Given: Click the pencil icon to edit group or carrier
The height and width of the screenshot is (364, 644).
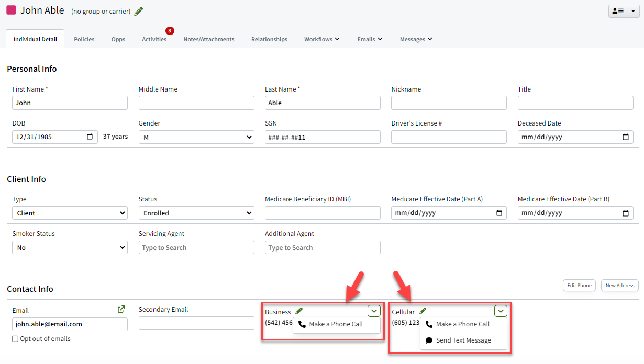Looking at the screenshot, I should [x=139, y=10].
